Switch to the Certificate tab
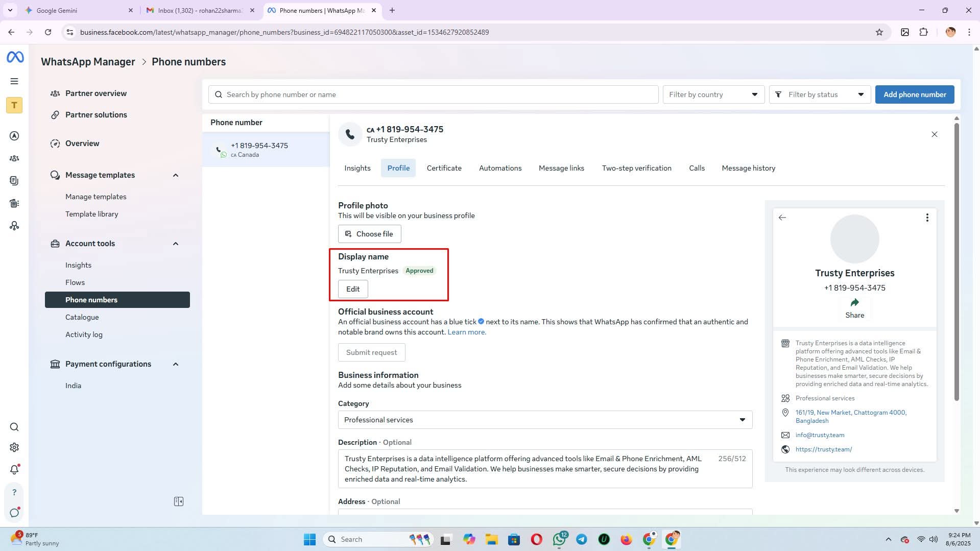This screenshot has height=551, width=980. [x=444, y=168]
